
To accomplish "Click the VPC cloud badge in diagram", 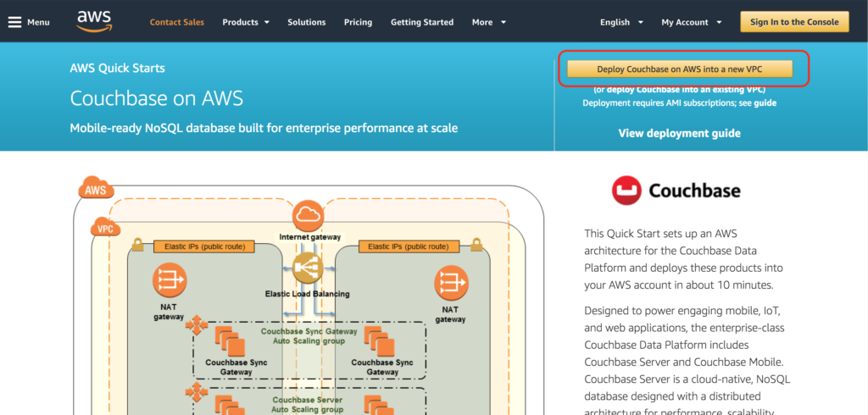I will [105, 227].
